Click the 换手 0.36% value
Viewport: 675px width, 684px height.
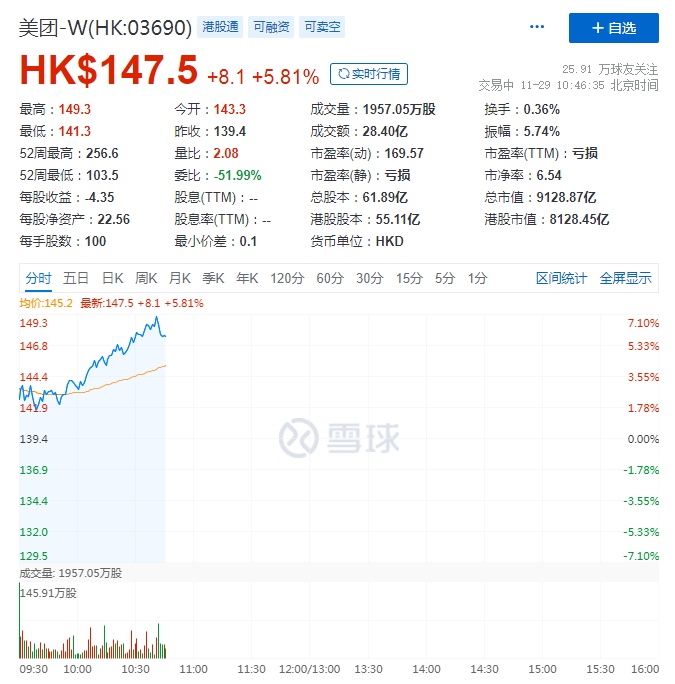click(x=541, y=109)
